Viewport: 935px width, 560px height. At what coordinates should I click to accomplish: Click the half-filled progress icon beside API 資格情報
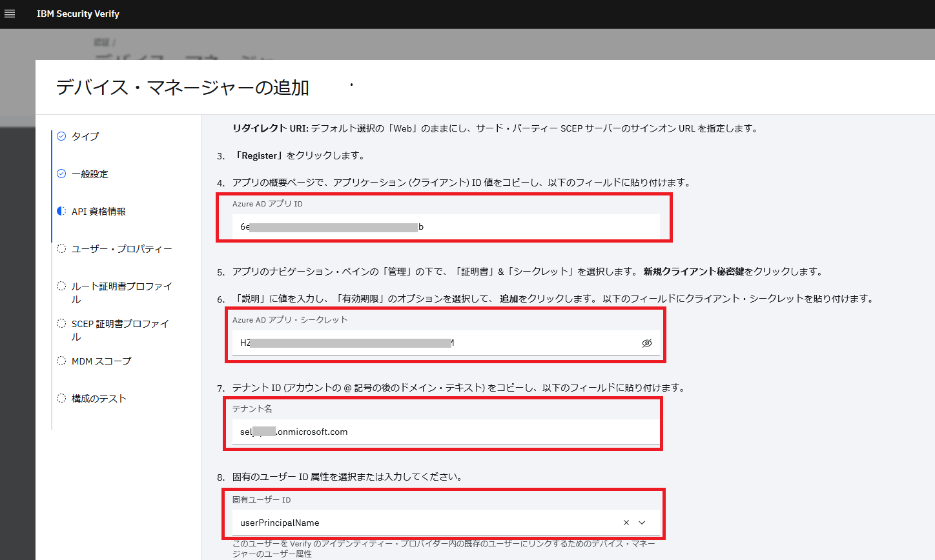pos(61,211)
